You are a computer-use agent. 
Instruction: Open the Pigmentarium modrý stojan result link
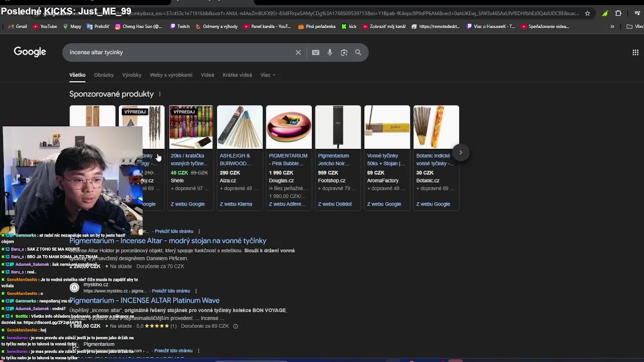pyautogui.click(x=168, y=241)
